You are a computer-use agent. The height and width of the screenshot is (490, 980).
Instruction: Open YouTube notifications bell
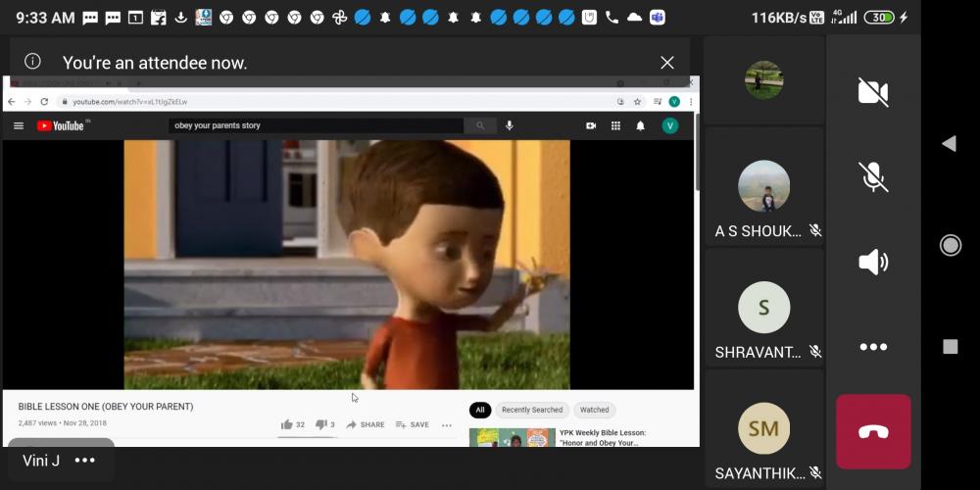tap(640, 125)
